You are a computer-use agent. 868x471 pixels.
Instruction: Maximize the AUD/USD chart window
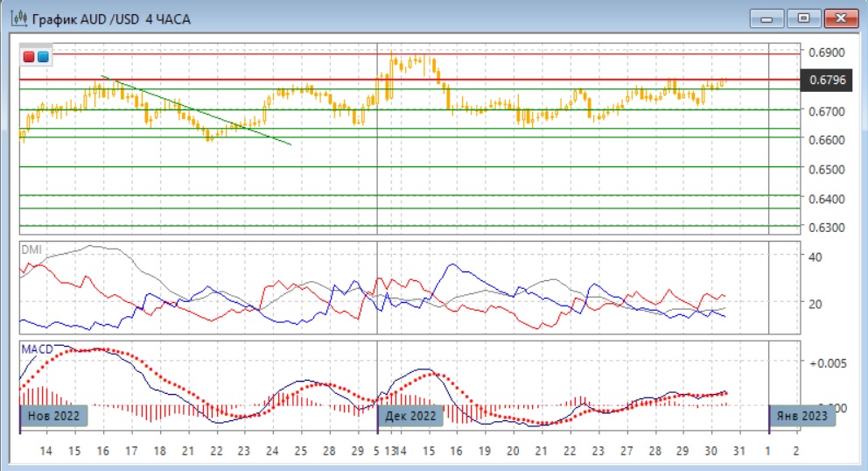(x=803, y=18)
